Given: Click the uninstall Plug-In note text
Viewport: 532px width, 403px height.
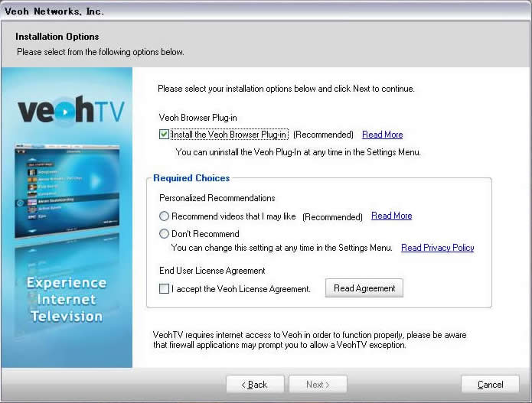Looking at the screenshot, I should [298, 152].
